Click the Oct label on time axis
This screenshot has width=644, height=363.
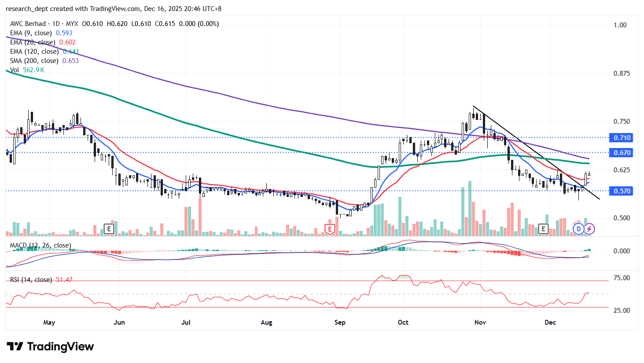[403, 322]
